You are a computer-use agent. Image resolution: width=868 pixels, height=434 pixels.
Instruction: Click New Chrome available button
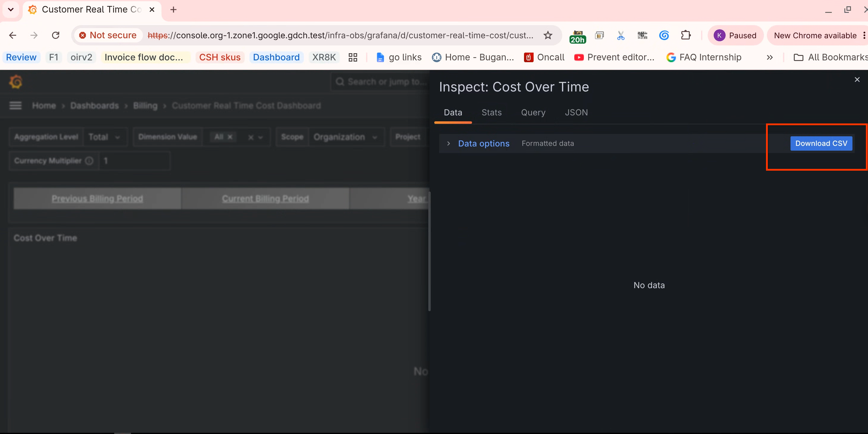click(815, 35)
